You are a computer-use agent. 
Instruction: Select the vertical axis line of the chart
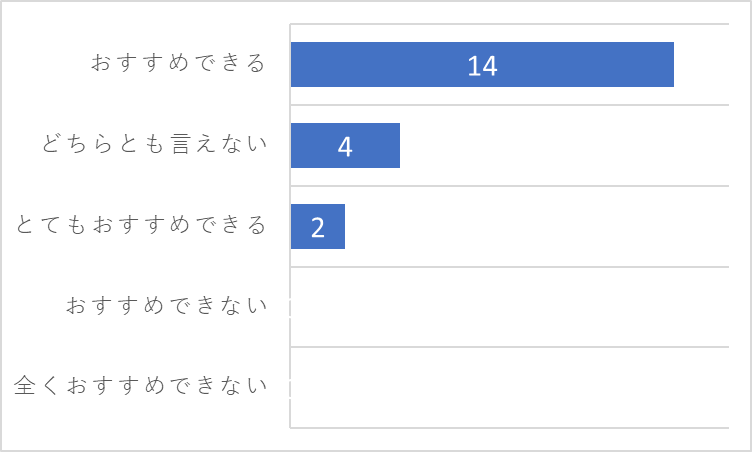290,226
